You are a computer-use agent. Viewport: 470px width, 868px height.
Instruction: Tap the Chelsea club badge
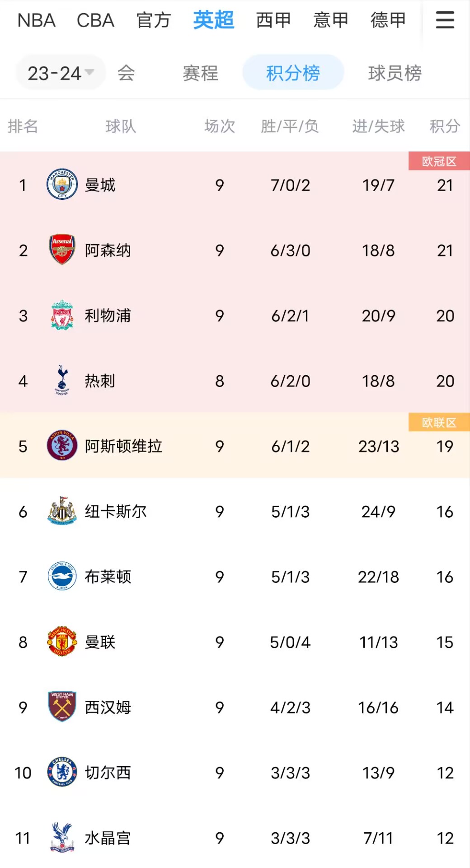pyautogui.click(x=62, y=772)
